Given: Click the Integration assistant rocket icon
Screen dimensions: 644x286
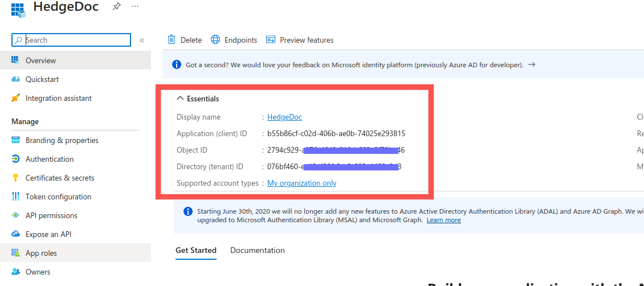Looking at the screenshot, I should pos(15,98).
